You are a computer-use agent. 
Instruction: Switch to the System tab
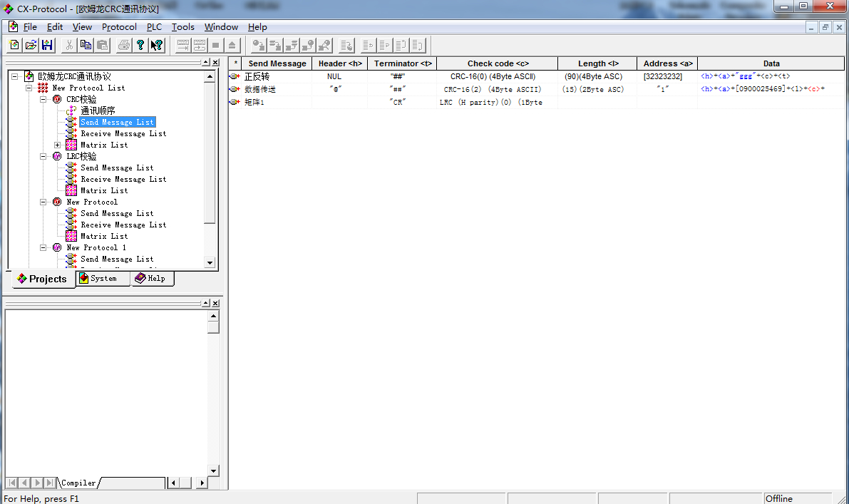[x=103, y=279]
